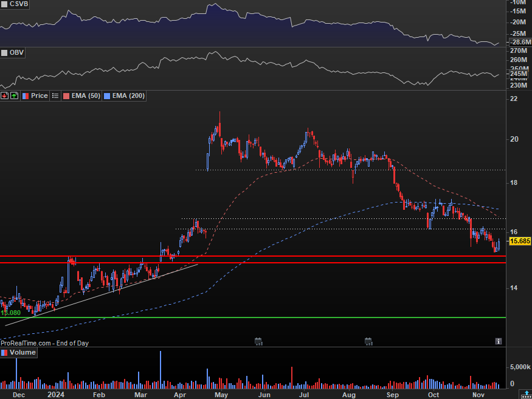Image resolution: width=532 pixels, height=399 pixels.
Task: Click the green up-arrow page icon
Action: (x=14, y=96)
